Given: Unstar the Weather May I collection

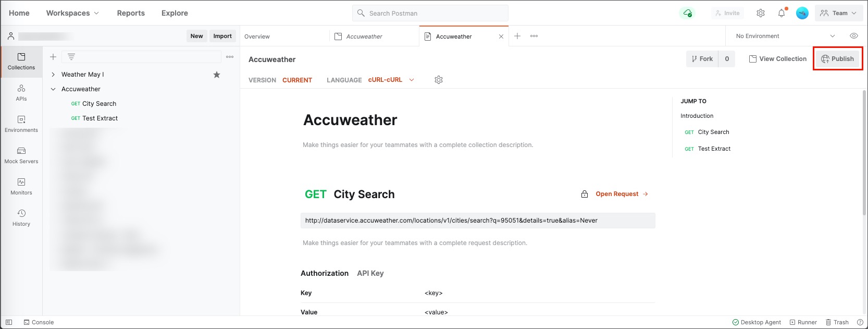Looking at the screenshot, I should tap(217, 75).
